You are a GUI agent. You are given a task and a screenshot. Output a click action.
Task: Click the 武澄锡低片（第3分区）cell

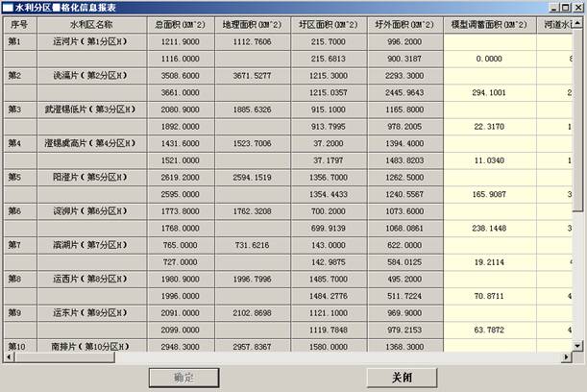(x=91, y=110)
